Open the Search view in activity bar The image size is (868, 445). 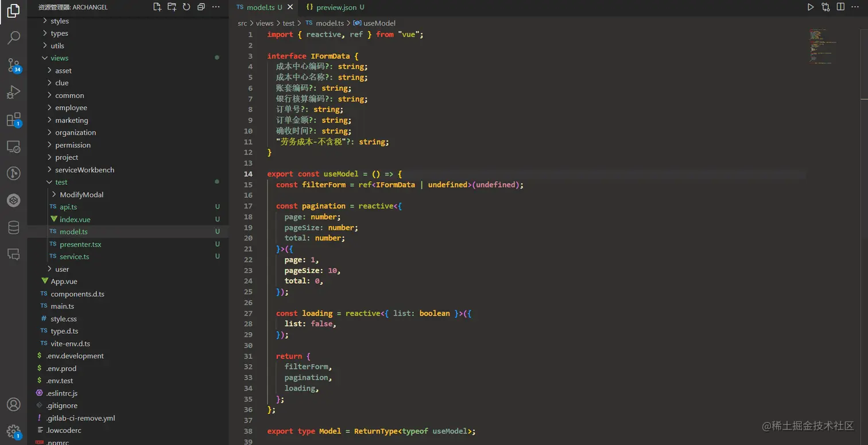tap(13, 38)
